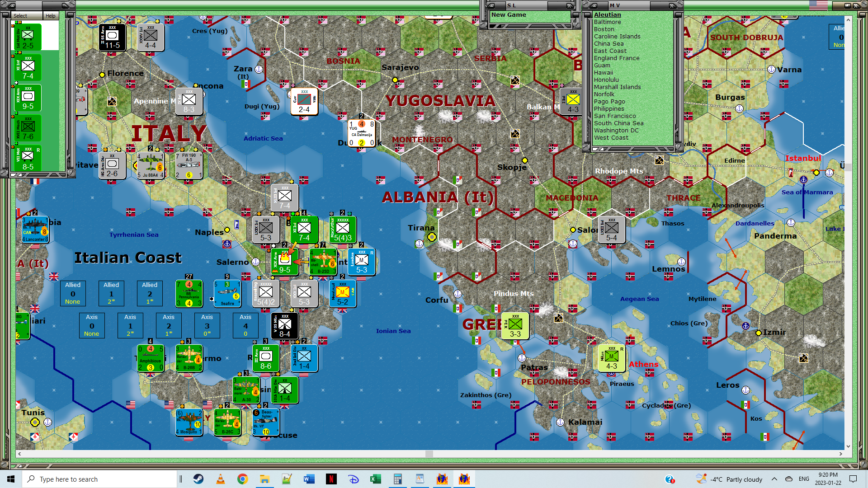Select the Pennsylvania battleship counter
The height and width of the screenshot is (488, 868).
189,294
